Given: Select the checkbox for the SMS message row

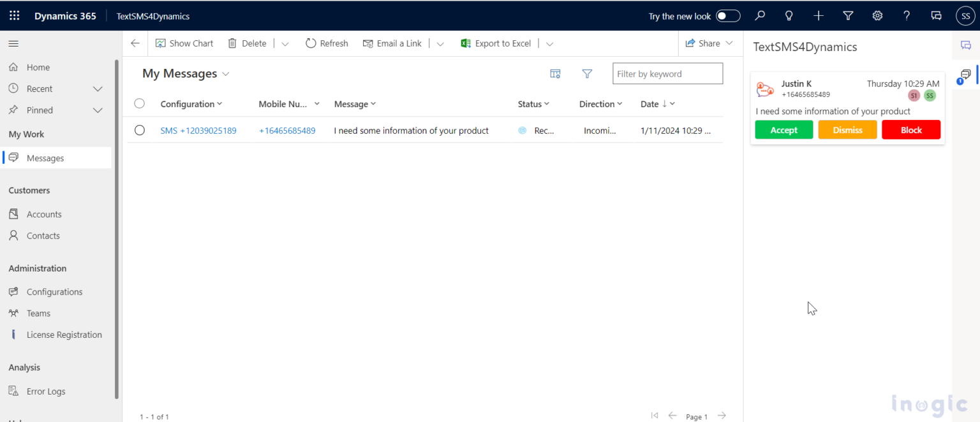Looking at the screenshot, I should click(x=140, y=130).
